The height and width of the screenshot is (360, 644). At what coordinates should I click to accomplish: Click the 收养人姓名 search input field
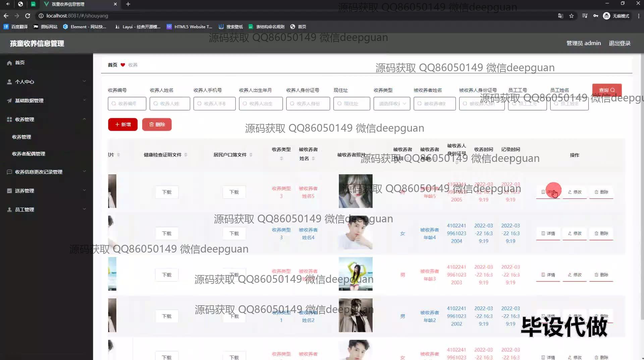click(x=170, y=104)
